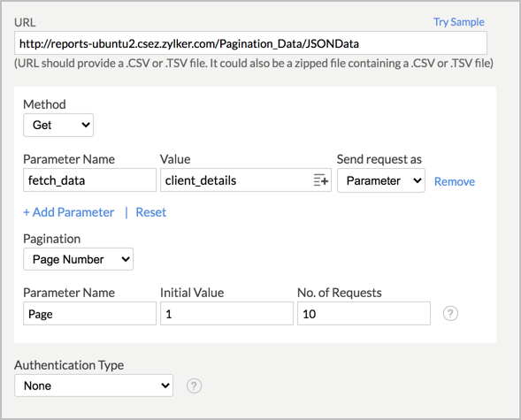The width and height of the screenshot is (521, 420).
Task: Click the URL input field
Action: click(x=250, y=43)
